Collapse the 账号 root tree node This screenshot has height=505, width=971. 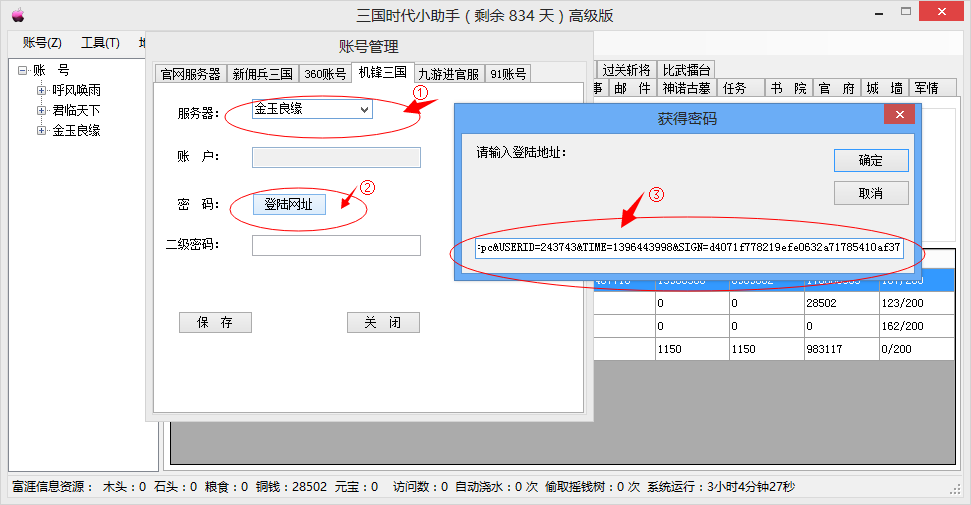click(23, 70)
